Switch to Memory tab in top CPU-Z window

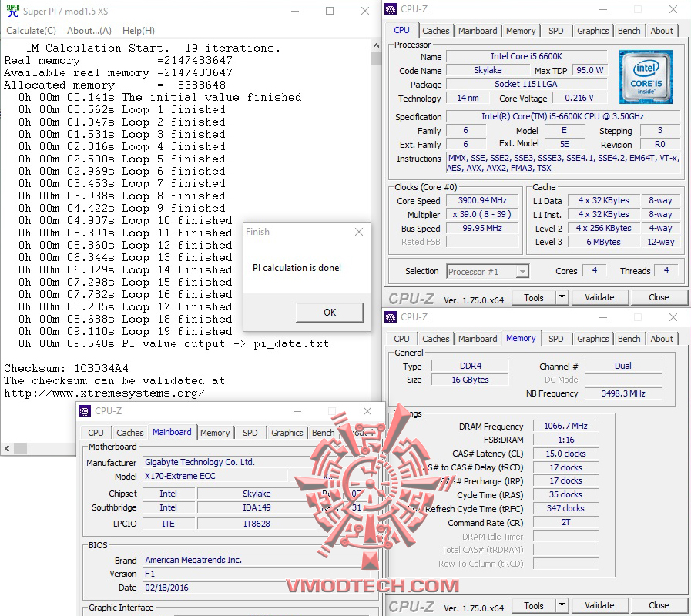point(521,31)
